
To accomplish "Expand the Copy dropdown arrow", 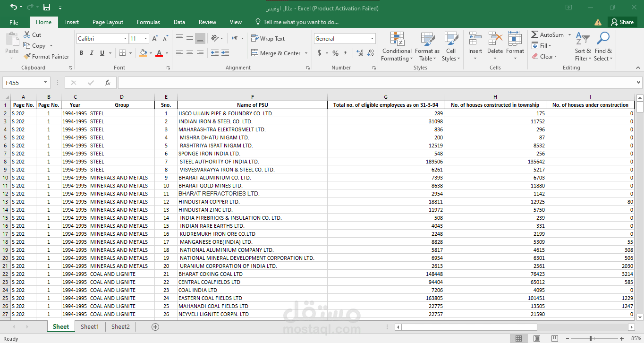I will tap(51, 46).
